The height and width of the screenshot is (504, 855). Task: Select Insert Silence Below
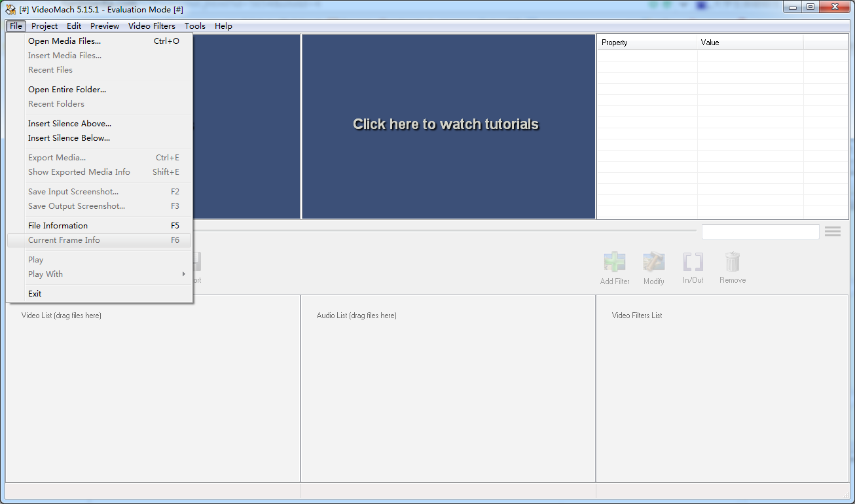pyautogui.click(x=100, y=138)
